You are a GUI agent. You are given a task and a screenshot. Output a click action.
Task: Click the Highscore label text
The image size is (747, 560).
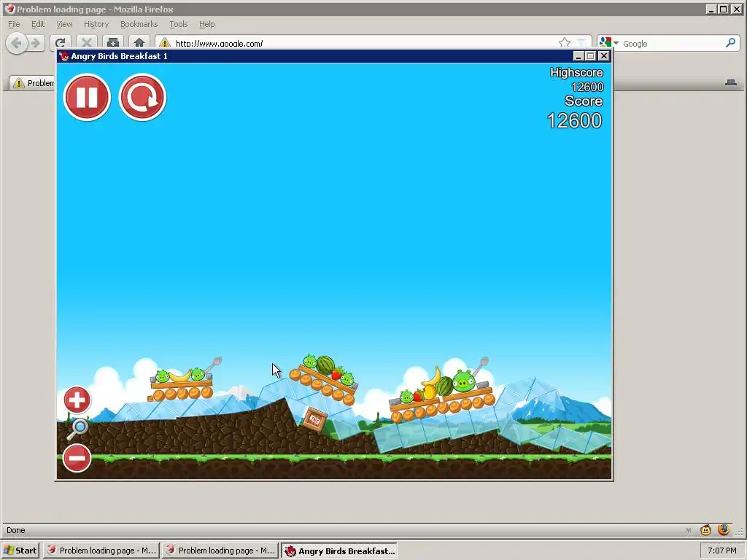[576, 72]
